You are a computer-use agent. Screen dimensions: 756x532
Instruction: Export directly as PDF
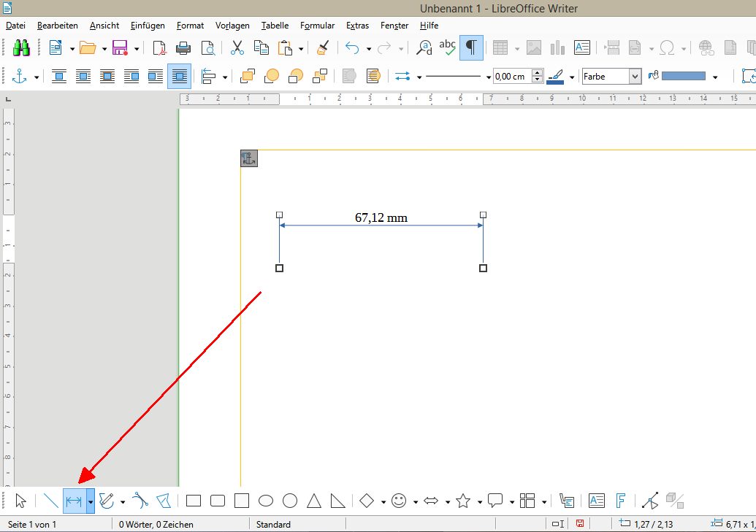pyautogui.click(x=159, y=47)
